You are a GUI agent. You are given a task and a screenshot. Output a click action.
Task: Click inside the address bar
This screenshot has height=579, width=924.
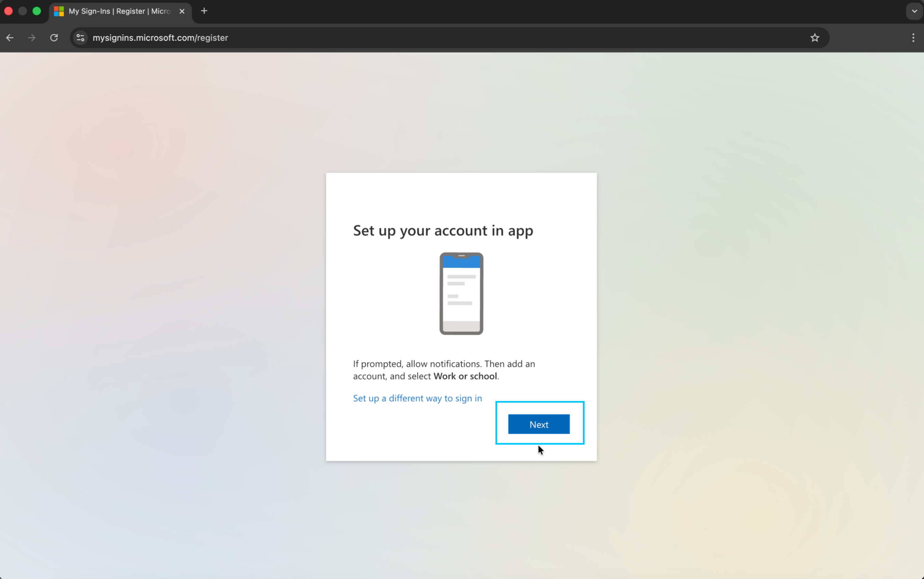[345, 38]
